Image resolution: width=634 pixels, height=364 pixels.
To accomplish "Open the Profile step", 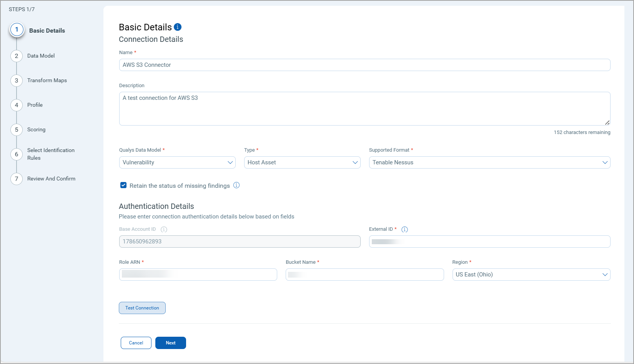I will coord(35,105).
